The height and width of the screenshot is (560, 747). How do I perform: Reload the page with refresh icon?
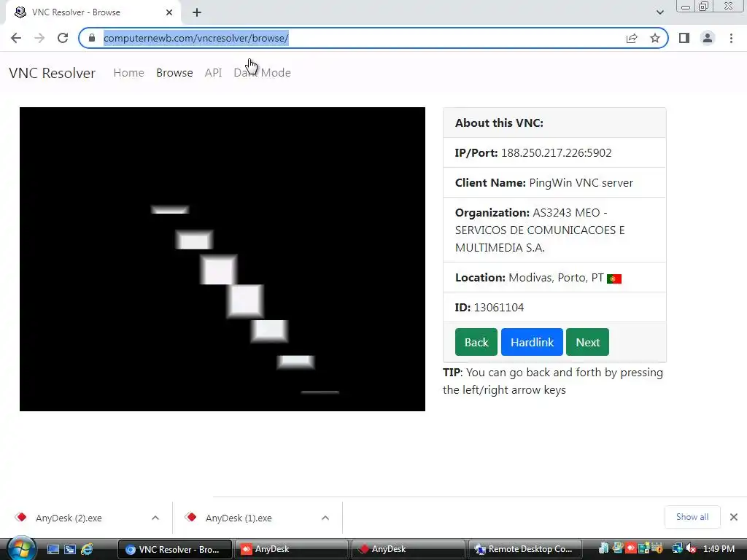pos(63,38)
